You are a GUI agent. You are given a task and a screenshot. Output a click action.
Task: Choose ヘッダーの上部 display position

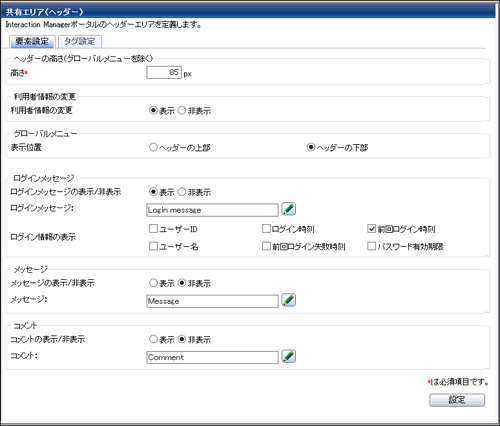click(x=153, y=147)
